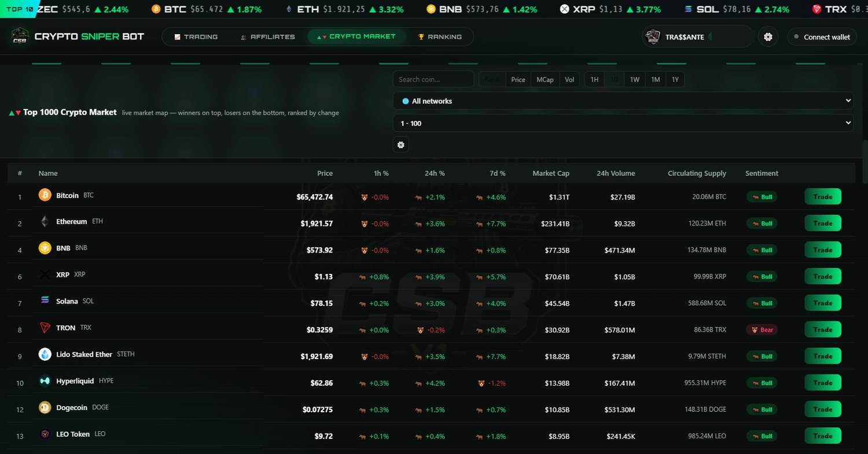Click the Bull sentiment badge for Bitcoin
Image resolution: width=868 pixels, height=454 pixels.
pyautogui.click(x=762, y=197)
